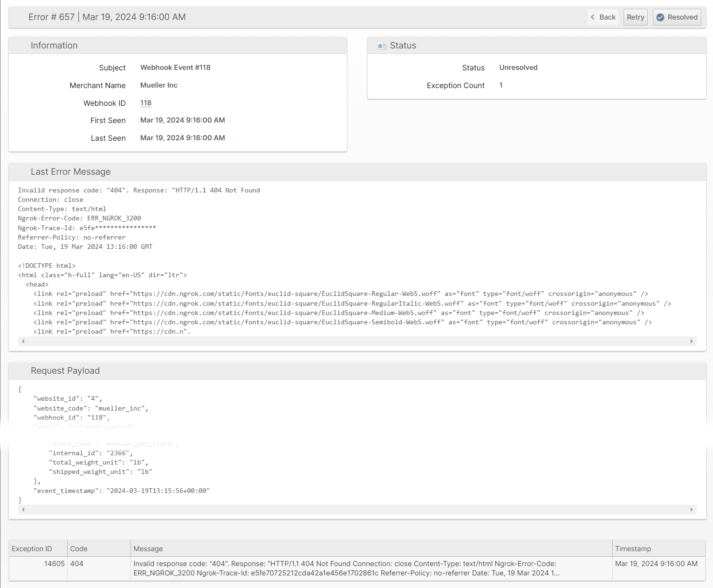Image resolution: width=713 pixels, height=588 pixels.
Task: Click the Last Error Message horizontal scrollbar track
Action: (x=357, y=342)
